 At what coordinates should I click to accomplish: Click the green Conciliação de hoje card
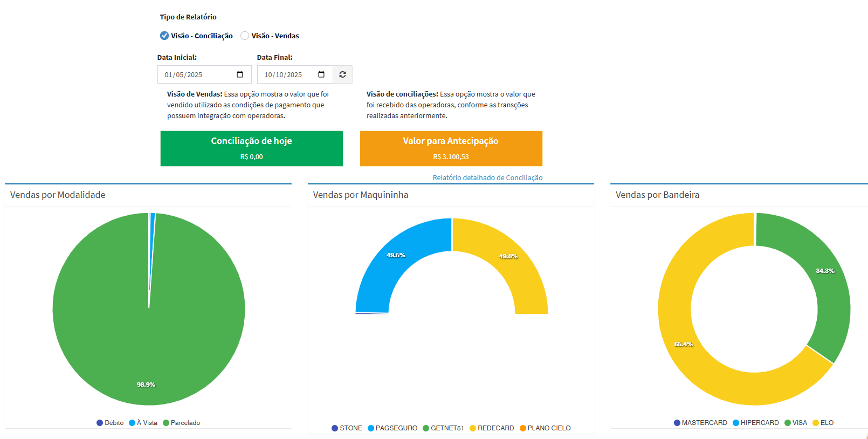(x=251, y=148)
